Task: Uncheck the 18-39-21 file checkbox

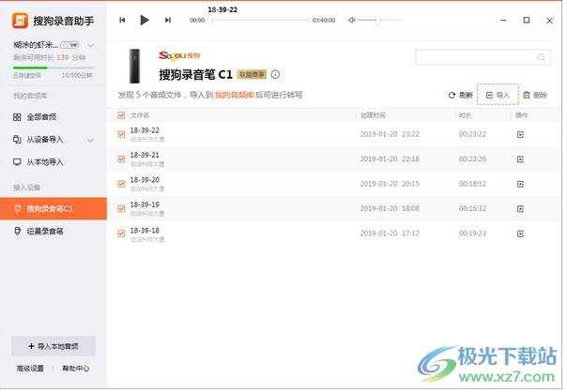Action: (121, 159)
